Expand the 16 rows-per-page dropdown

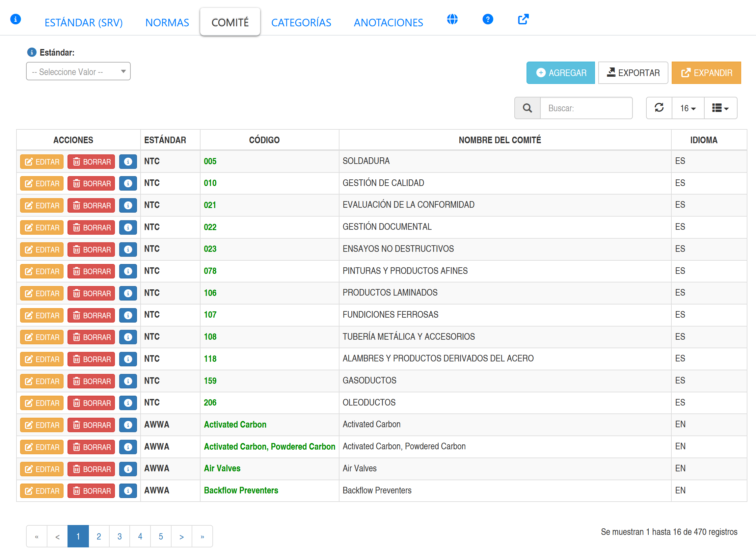pyautogui.click(x=688, y=108)
